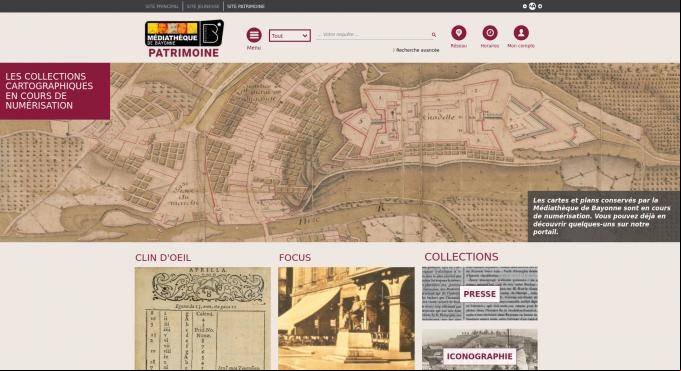
Task: Open the Clin d'oeil calendar thumbnail
Action: tap(202, 318)
